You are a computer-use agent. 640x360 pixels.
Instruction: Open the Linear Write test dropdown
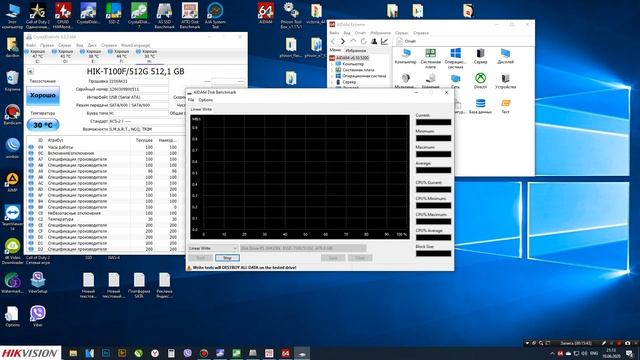coord(212,248)
